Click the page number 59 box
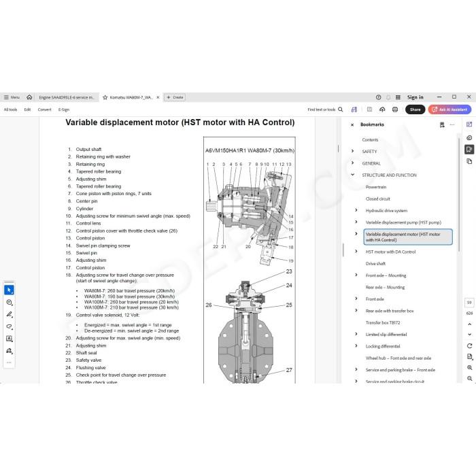 pyautogui.click(x=469, y=303)
